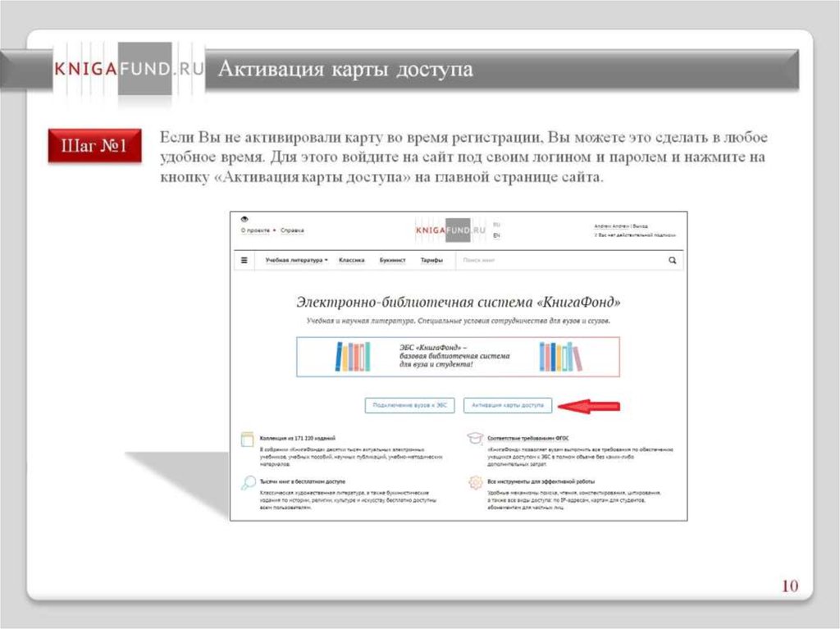Click the "Электронно-библиотечная система «КнигаФонд»" heading
This screenshot has width=840, height=629.
[x=459, y=302]
